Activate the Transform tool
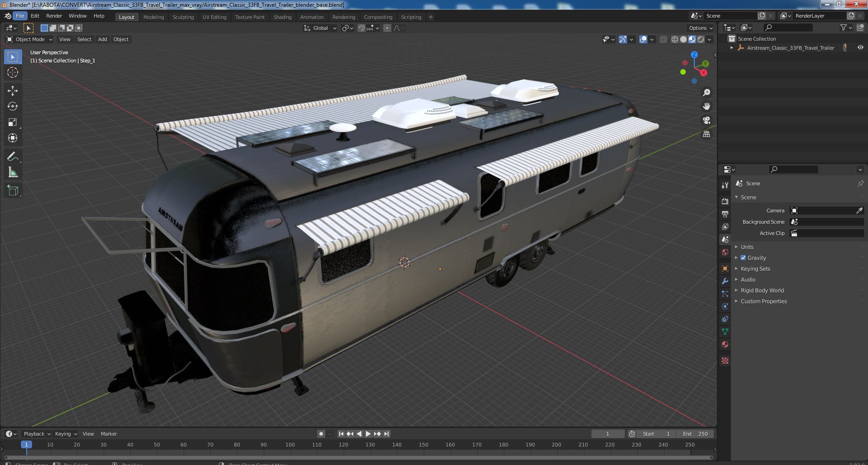Viewport: 868px width, 465px height. point(13,138)
